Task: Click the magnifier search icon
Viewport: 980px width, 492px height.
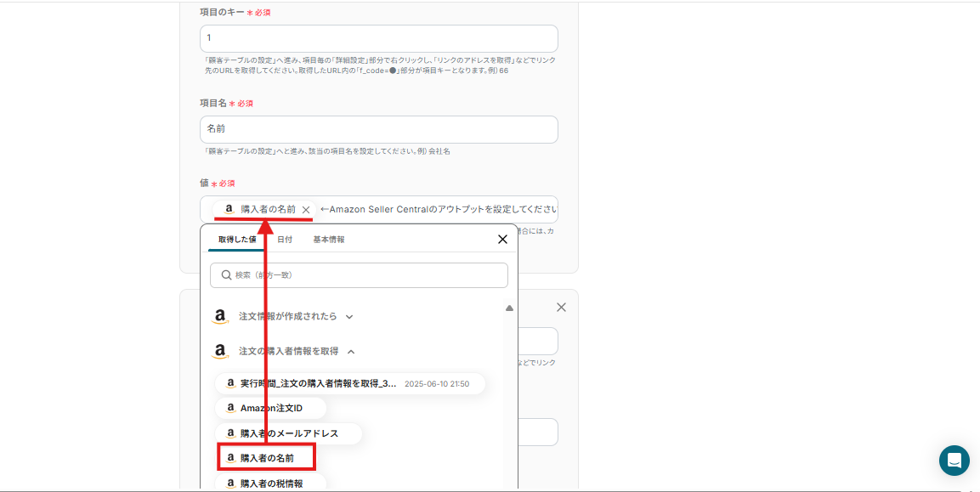Action: tap(226, 275)
